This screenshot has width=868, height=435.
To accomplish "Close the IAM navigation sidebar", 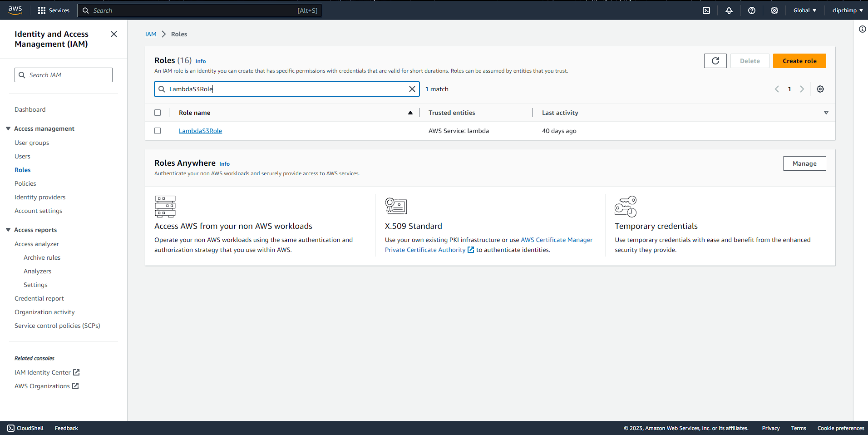I will (114, 34).
